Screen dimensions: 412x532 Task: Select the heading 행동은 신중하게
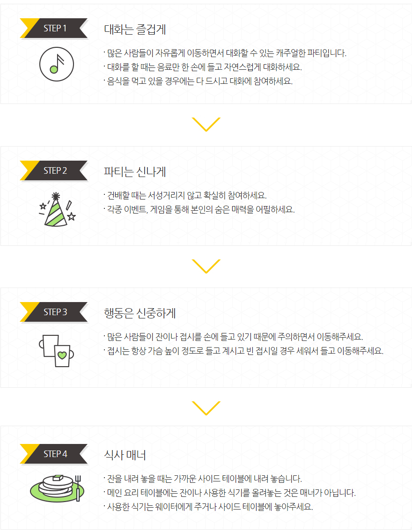click(x=140, y=313)
